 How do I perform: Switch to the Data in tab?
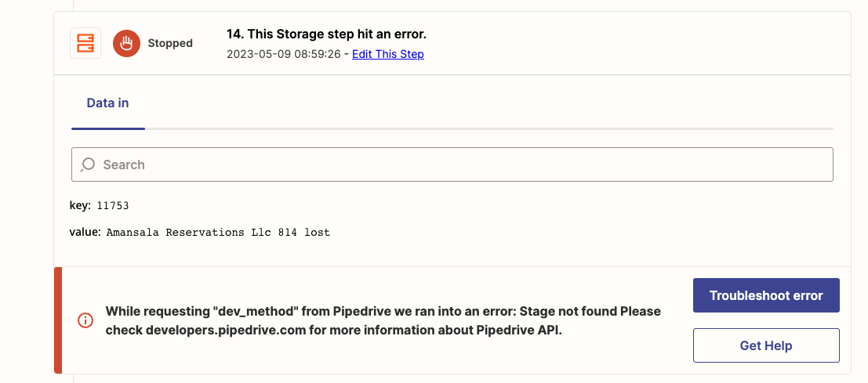(108, 103)
